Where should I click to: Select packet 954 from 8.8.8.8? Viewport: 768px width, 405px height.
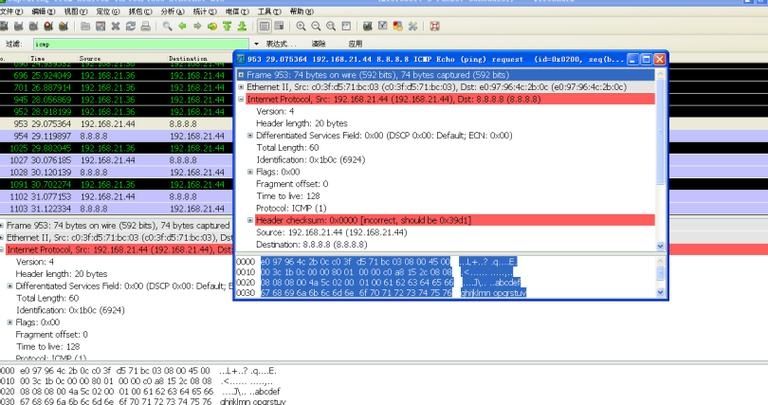click(120, 135)
